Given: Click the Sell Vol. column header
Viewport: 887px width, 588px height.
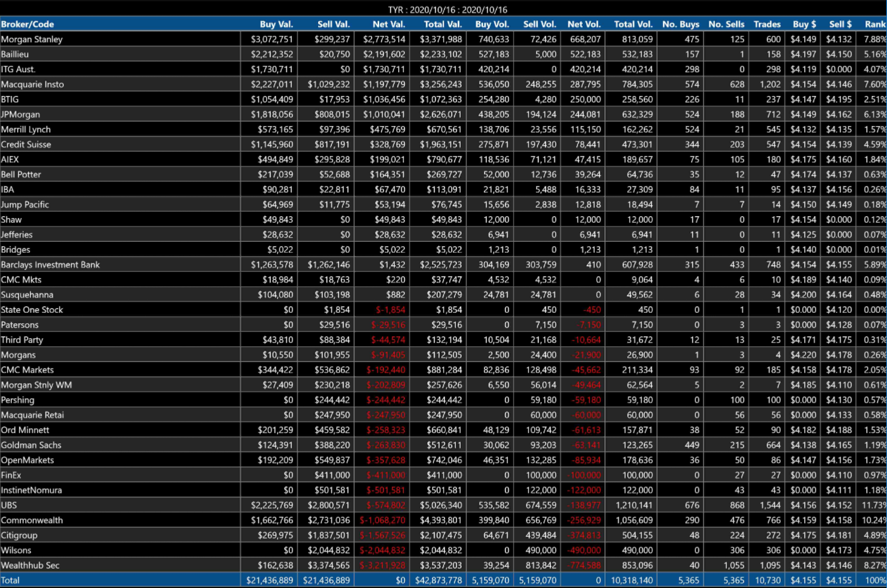Looking at the screenshot, I should (x=540, y=24).
